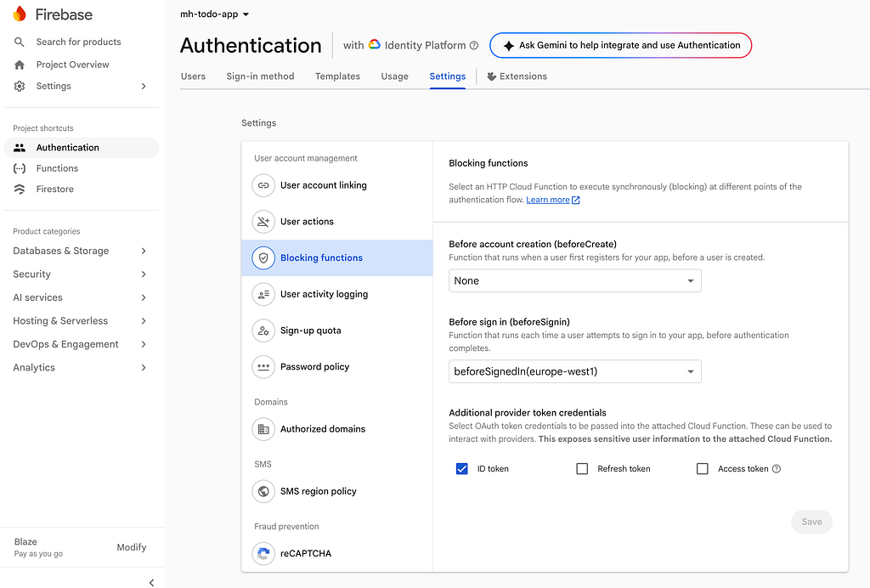Click the Functions brackets icon

20,168
